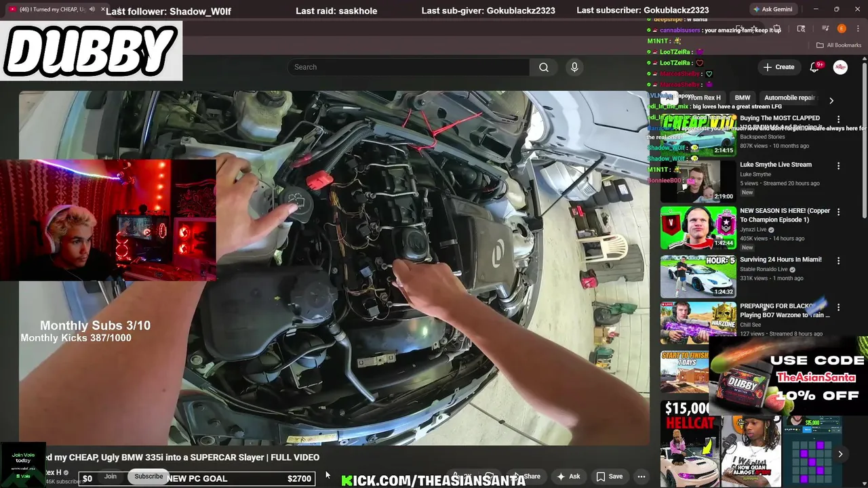The width and height of the screenshot is (868, 488).
Task: Open the Warzone live stream thumbnail
Action: pos(698,323)
